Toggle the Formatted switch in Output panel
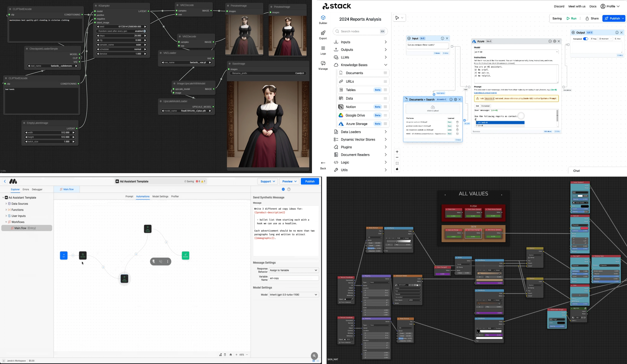The image size is (627, 364). 585,38
